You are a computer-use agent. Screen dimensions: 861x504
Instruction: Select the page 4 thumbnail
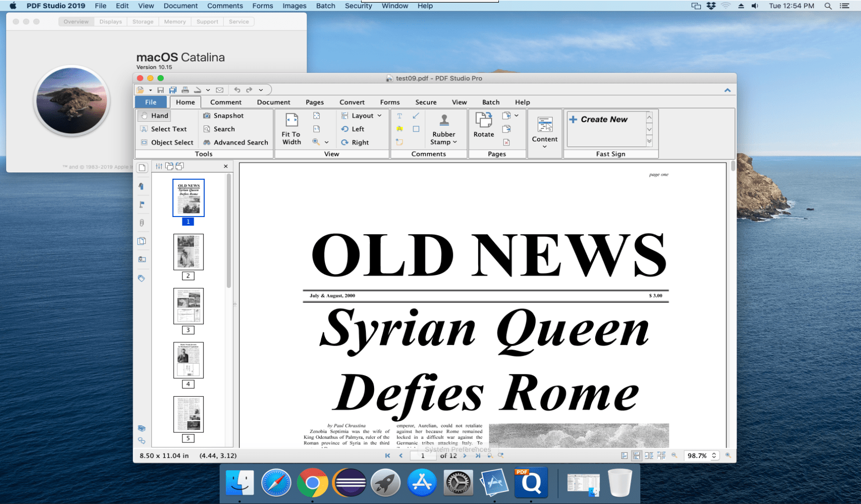[x=189, y=360]
